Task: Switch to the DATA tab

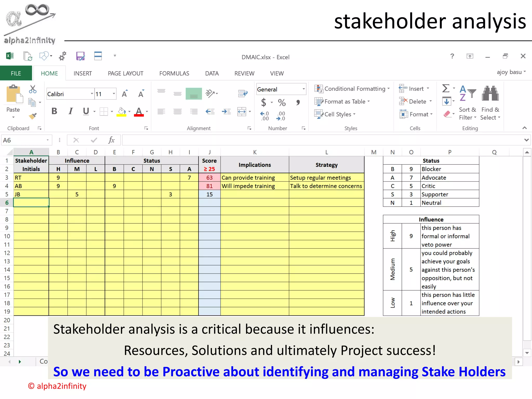Action: (x=212, y=74)
